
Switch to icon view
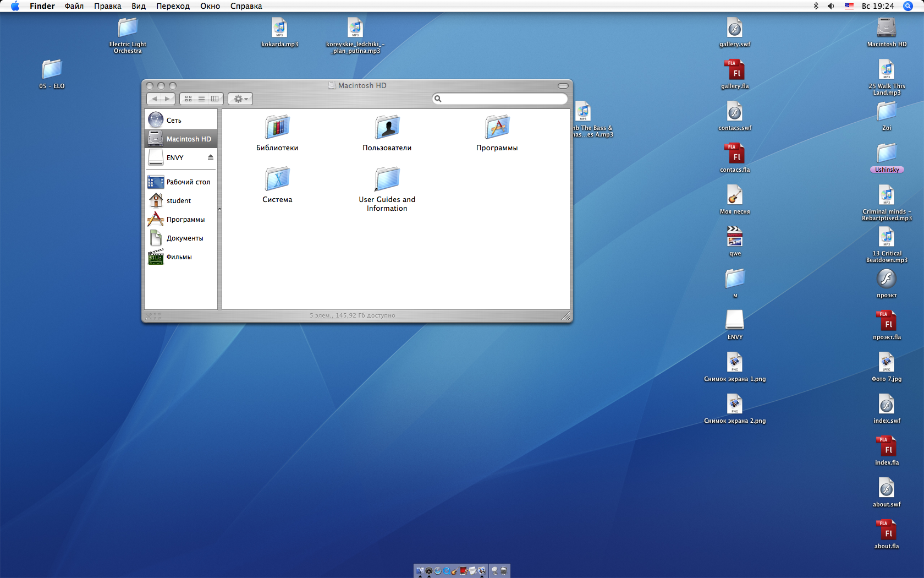point(188,99)
